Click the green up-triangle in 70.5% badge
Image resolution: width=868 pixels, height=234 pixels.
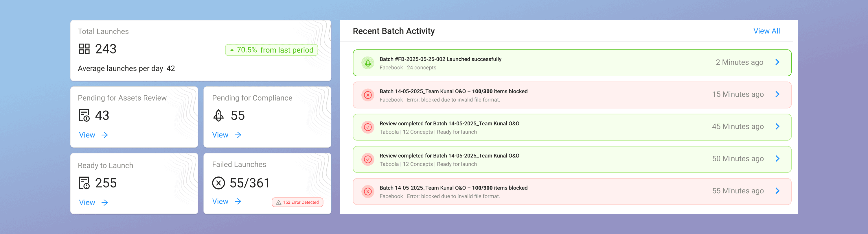pos(232,50)
